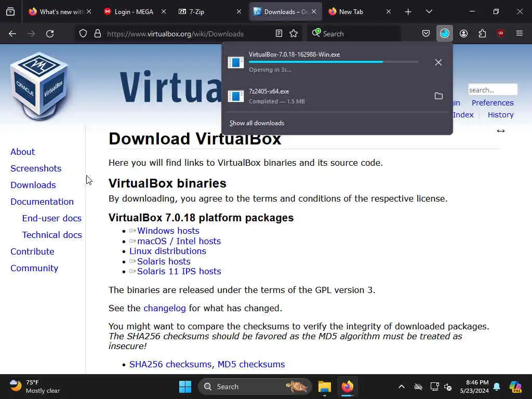The image size is (532, 399).
Task: Open Community in the sidebar
Action: coord(34,268)
